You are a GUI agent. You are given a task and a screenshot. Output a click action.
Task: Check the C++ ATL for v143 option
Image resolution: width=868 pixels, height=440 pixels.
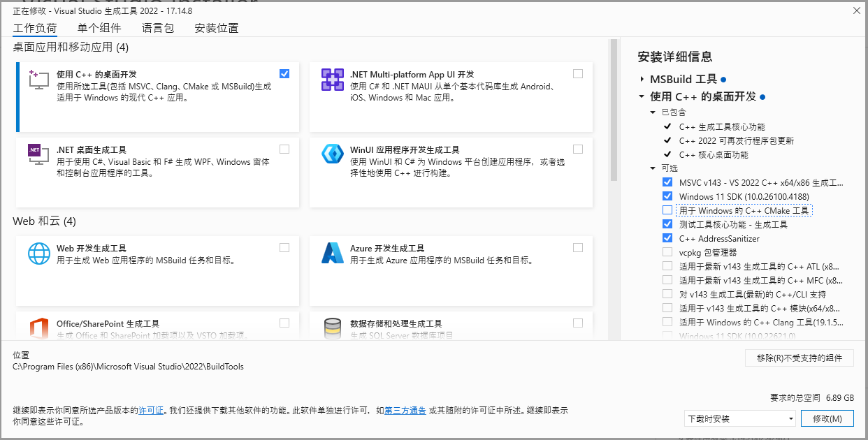click(667, 266)
